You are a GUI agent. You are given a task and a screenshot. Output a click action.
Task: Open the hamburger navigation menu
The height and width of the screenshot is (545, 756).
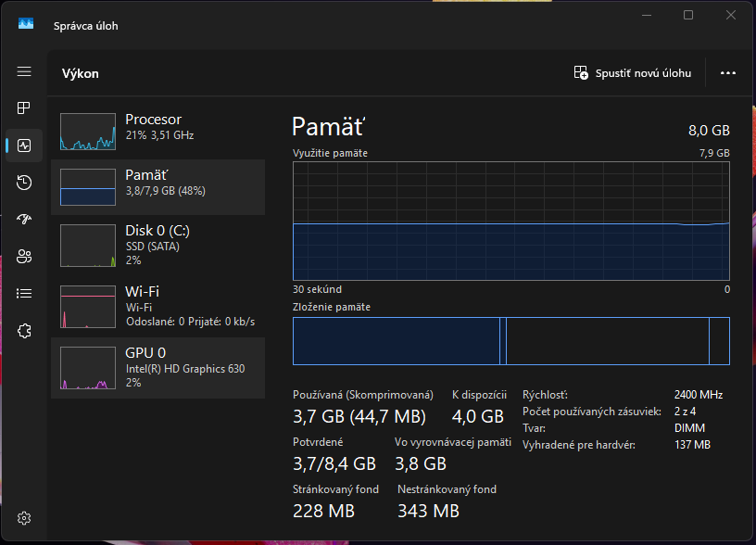coord(24,71)
